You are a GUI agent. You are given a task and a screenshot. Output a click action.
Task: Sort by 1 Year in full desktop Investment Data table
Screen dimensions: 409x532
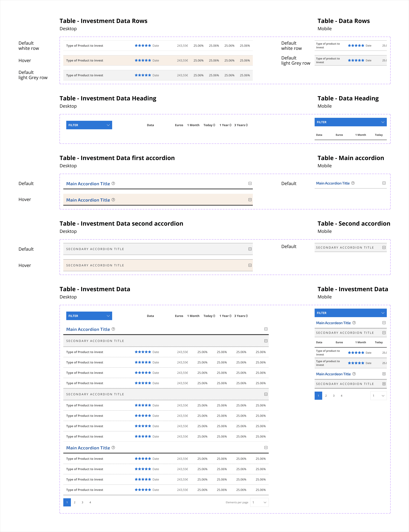230,316
